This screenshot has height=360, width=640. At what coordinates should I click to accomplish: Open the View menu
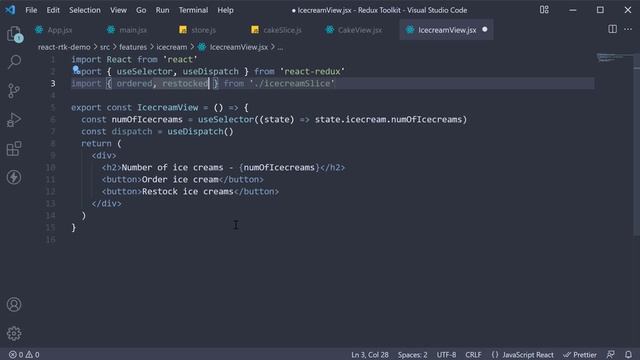click(118, 10)
